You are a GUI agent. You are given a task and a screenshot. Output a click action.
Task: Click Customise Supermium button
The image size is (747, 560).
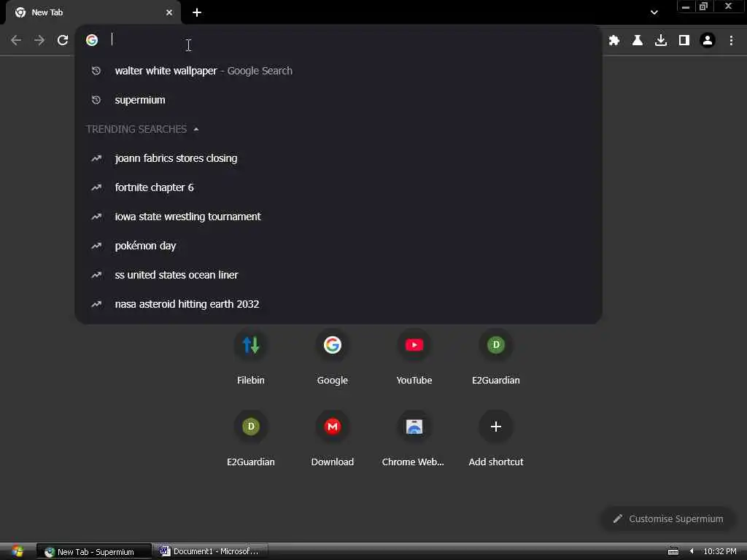coord(668,518)
